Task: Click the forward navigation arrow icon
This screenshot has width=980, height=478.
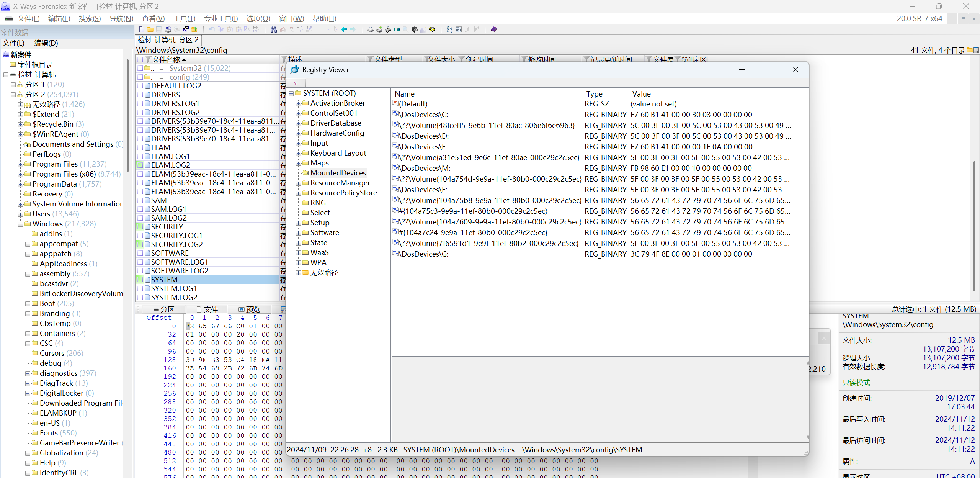Action: pyautogui.click(x=353, y=29)
